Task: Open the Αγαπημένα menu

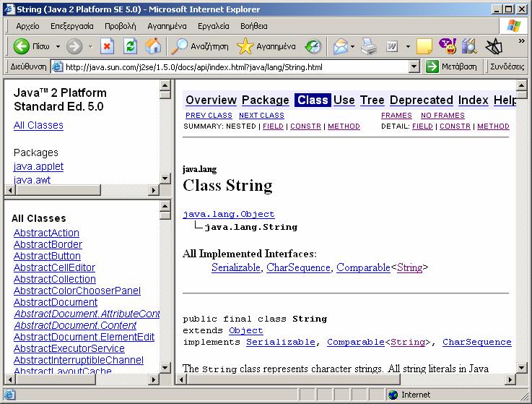Action: coord(167,26)
